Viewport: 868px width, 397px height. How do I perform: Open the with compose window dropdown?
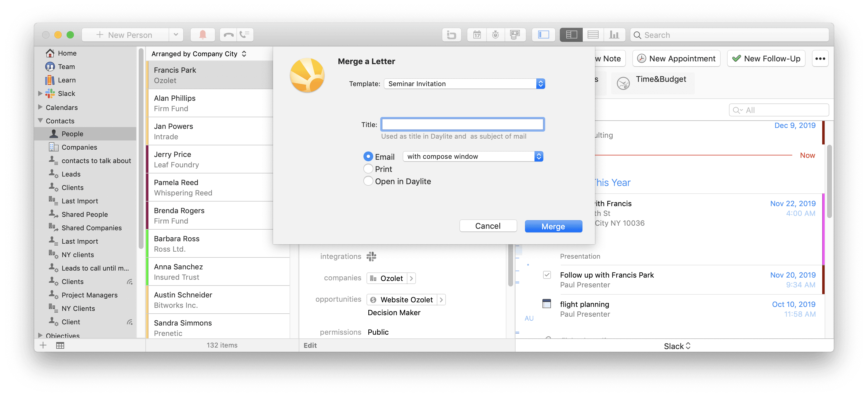473,156
